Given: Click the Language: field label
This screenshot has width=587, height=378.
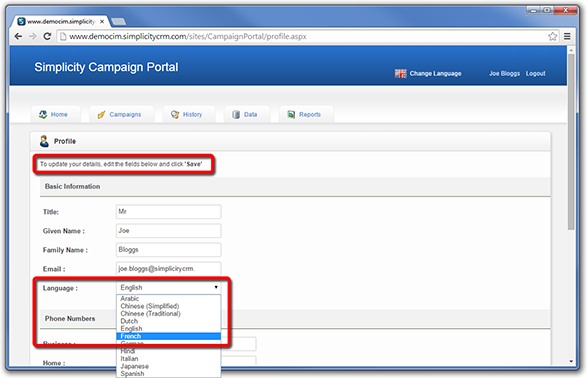Looking at the screenshot, I should 60,288.
